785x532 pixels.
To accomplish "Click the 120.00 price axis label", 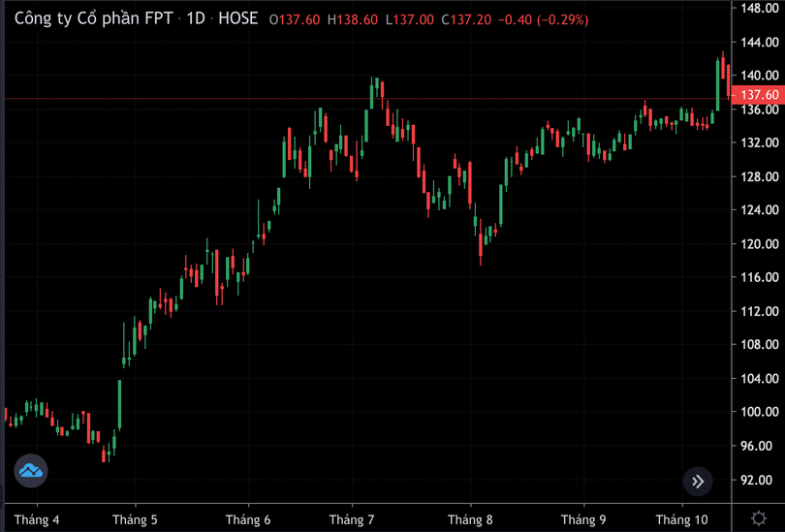I will click(759, 244).
